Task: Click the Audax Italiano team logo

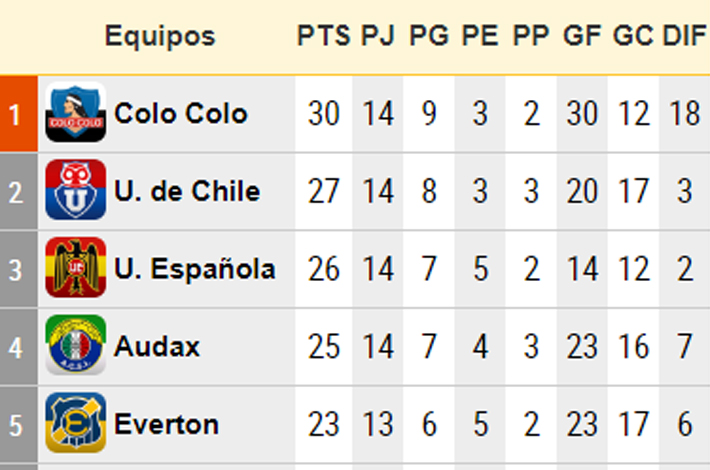Action: pos(76,345)
